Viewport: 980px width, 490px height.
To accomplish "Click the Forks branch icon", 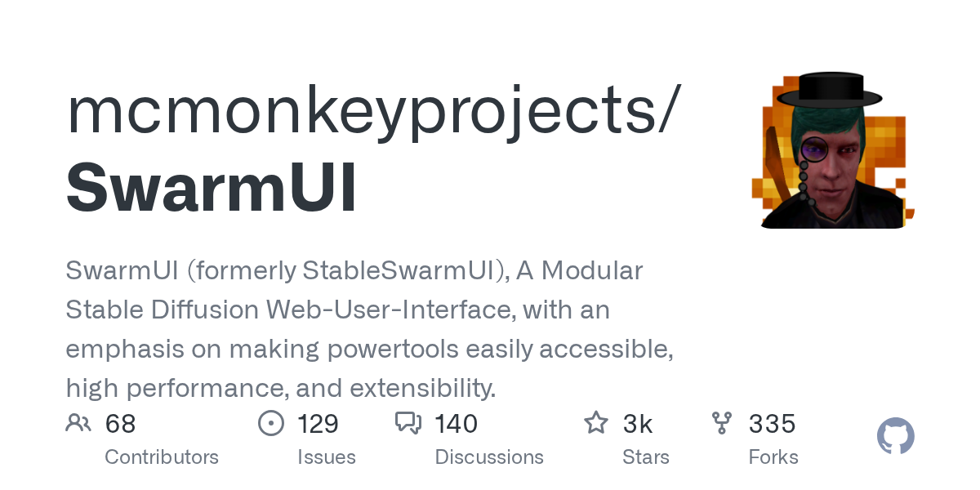I will click(x=722, y=423).
